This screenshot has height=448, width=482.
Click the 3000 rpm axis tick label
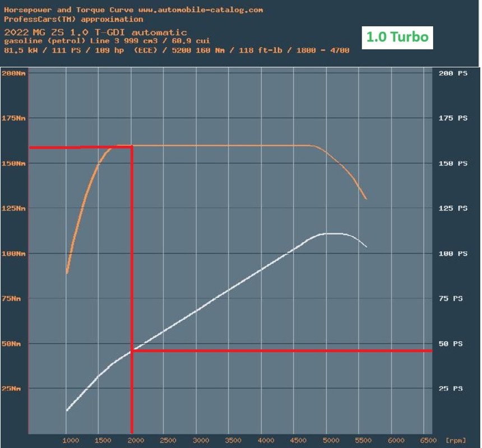201,440
